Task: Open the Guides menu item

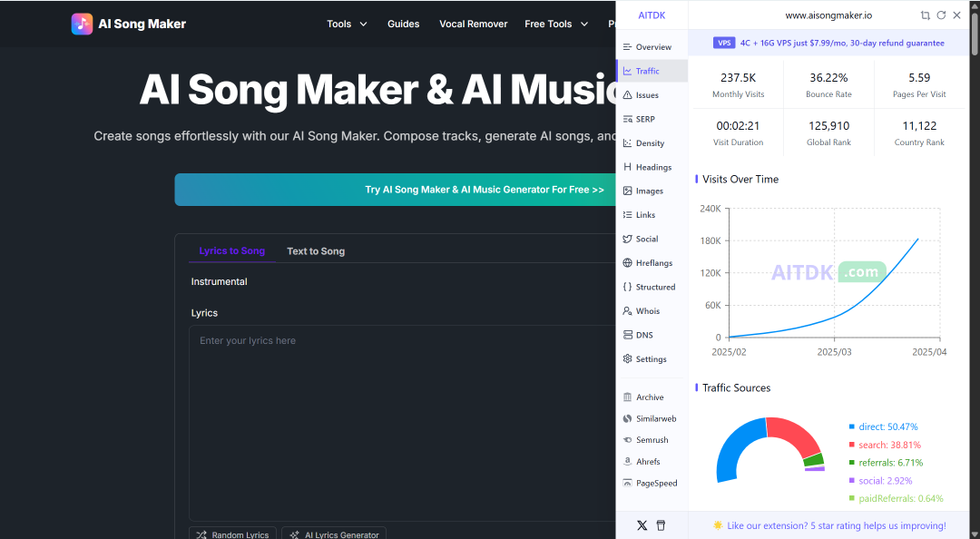Action: click(403, 24)
